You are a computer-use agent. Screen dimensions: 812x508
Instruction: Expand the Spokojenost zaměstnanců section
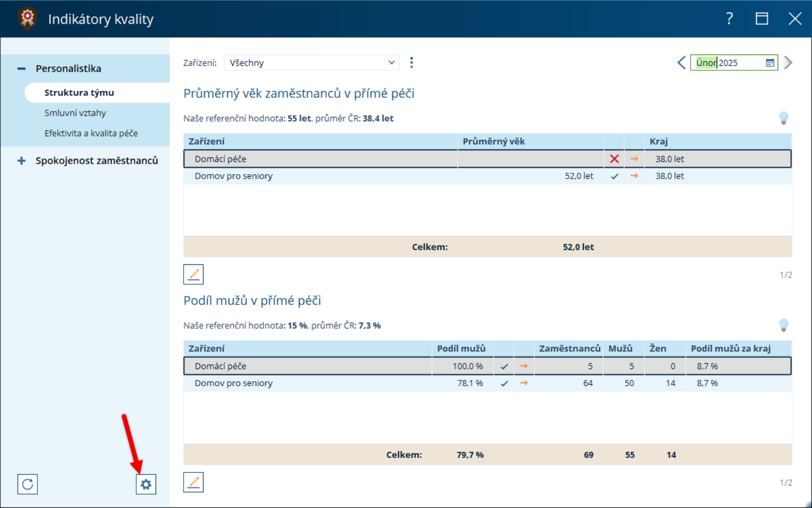21,161
